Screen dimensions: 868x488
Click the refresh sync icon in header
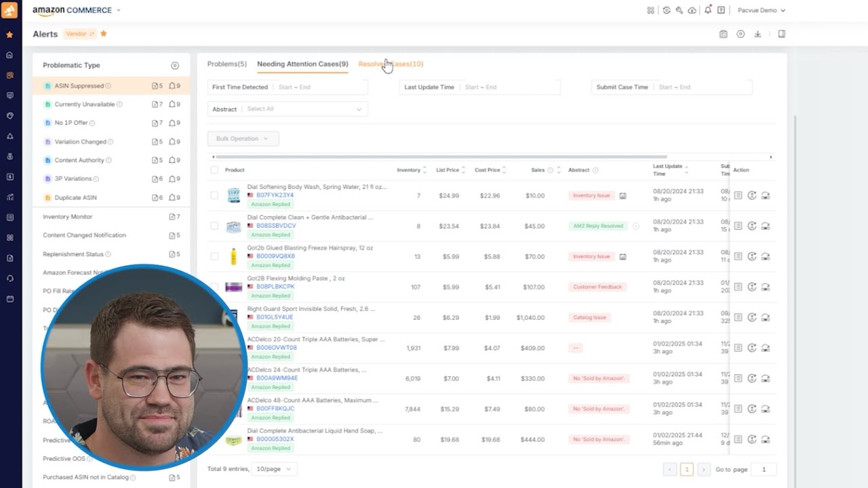tap(667, 10)
